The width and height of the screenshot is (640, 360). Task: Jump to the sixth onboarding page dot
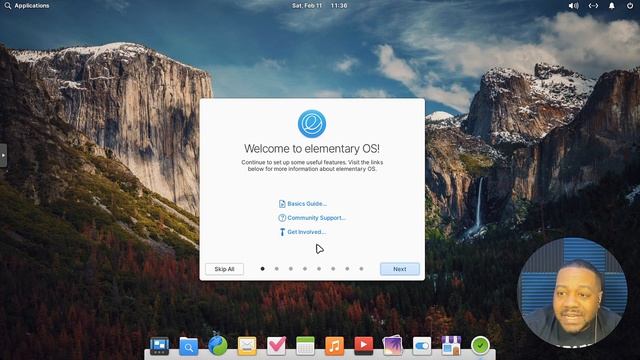pyautogui.click(x=333, y=269)
